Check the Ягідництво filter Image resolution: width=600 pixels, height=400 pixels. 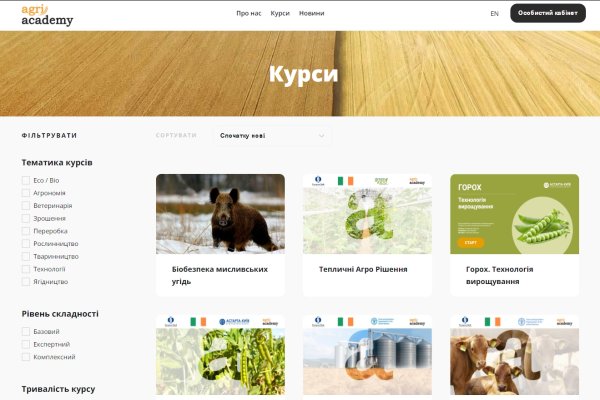tap(26, 282)
